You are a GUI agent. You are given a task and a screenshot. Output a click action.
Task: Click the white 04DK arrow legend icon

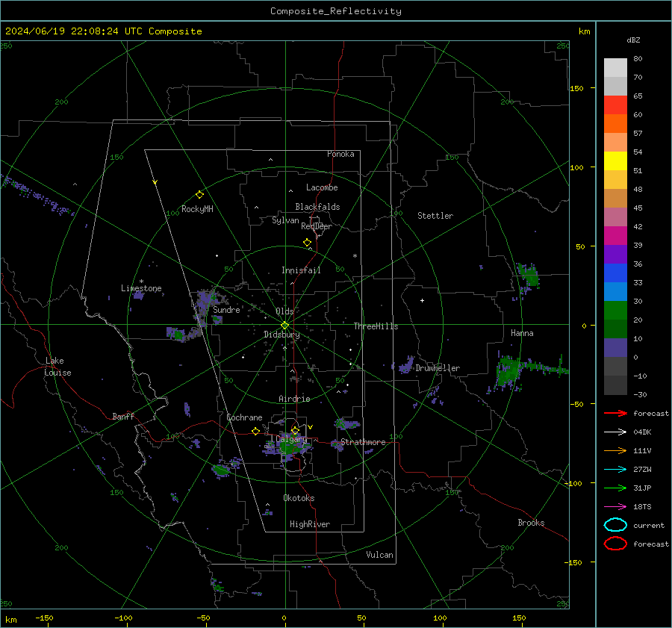click(616, 432)
